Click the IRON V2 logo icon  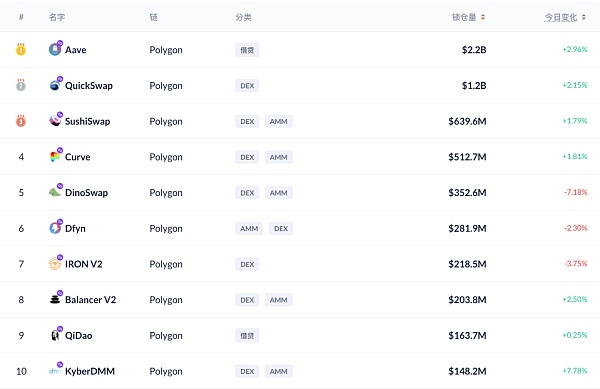[55, 264]
